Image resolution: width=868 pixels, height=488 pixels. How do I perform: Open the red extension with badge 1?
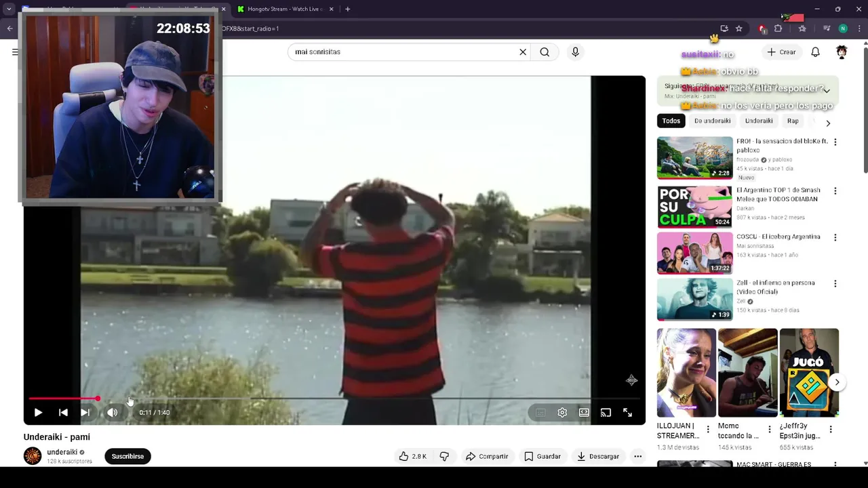click(x=762, y=28)
